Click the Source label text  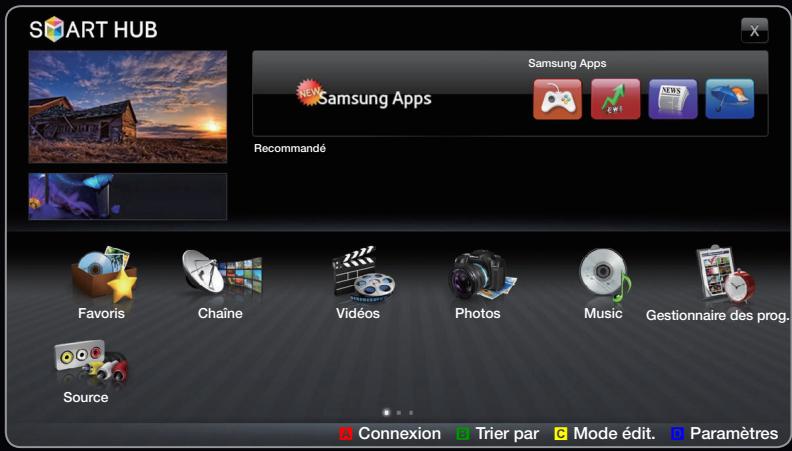[86, 397]
